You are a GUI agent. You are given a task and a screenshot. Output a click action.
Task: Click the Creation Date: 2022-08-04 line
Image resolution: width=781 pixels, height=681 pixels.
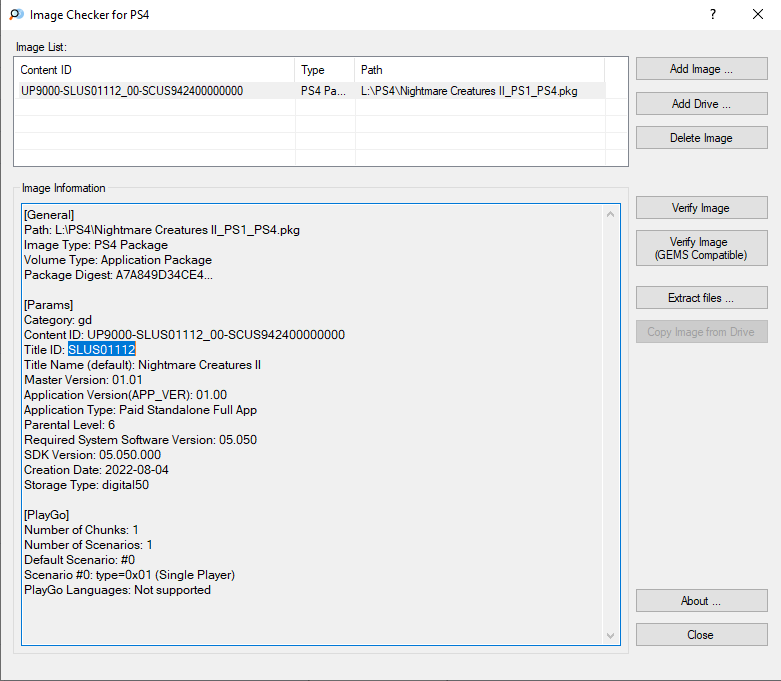coord(97,470)
